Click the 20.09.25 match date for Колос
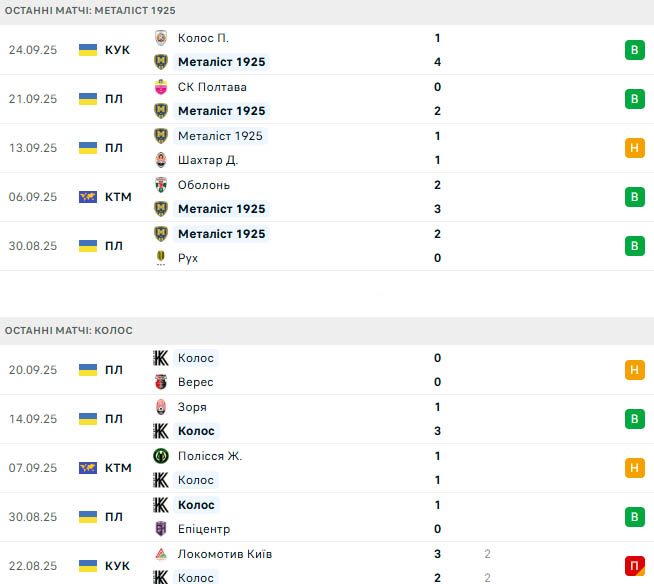 [35, 370]
